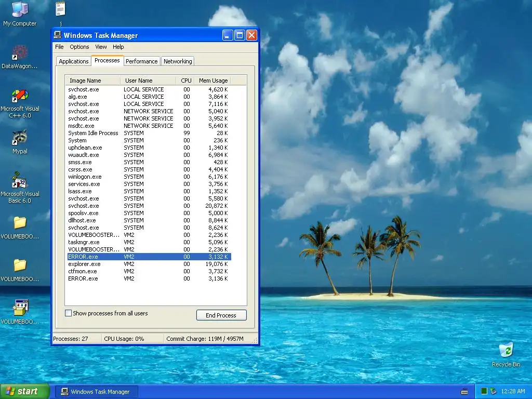The height and width of the screenshot is (399, 532).
Task: Select the VOLUMEBOO application icon above Start
Action: click(x=20, y=312)
